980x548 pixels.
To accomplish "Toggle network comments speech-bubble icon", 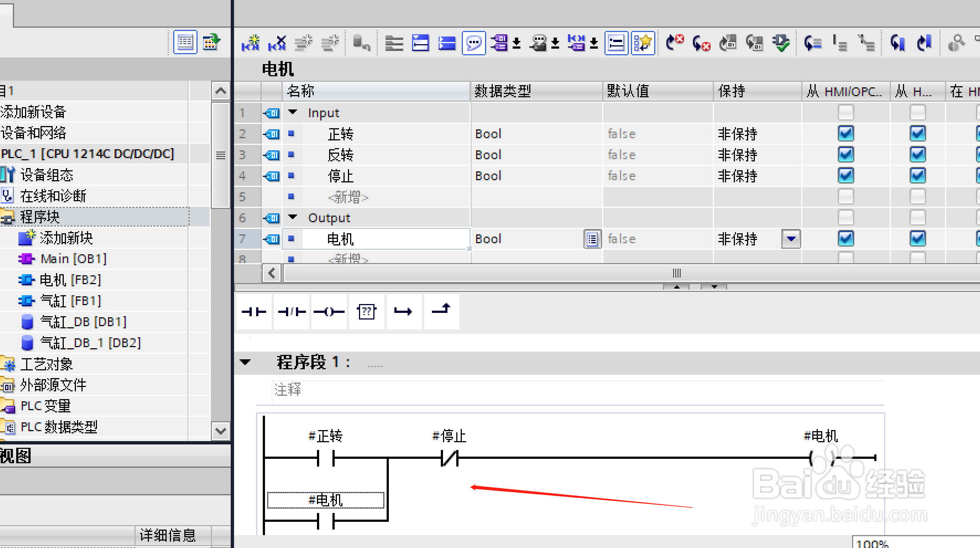I will pos(474,43).
